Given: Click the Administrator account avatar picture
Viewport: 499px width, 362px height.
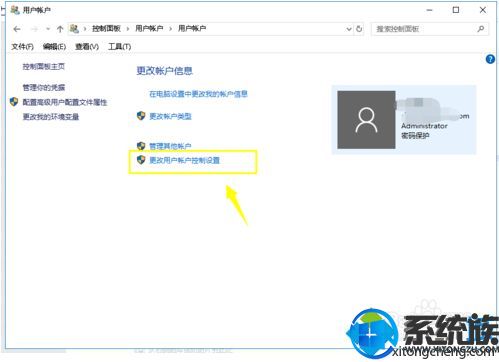Looking at the screenshot, I should tap(366, 120).
